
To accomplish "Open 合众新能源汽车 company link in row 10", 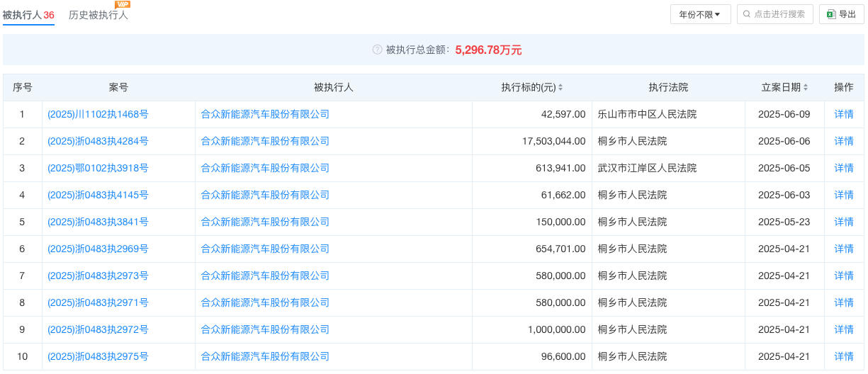I will click(266, 356).
